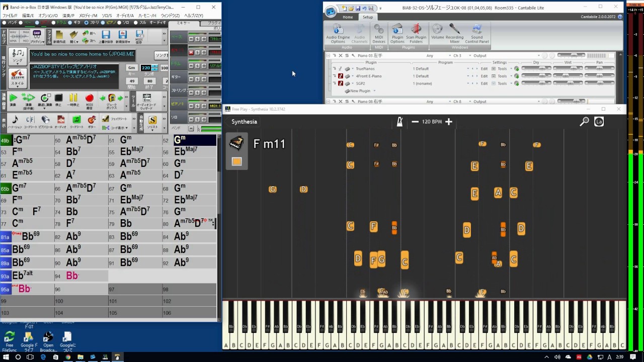Open Plugin Options in Cantabile

(397, 33)
